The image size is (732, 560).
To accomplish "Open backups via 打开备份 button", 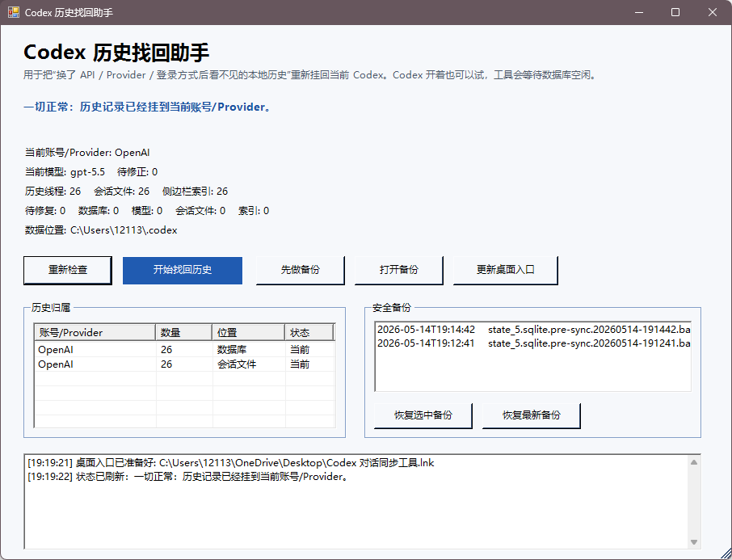I will [x=398, y=270].
